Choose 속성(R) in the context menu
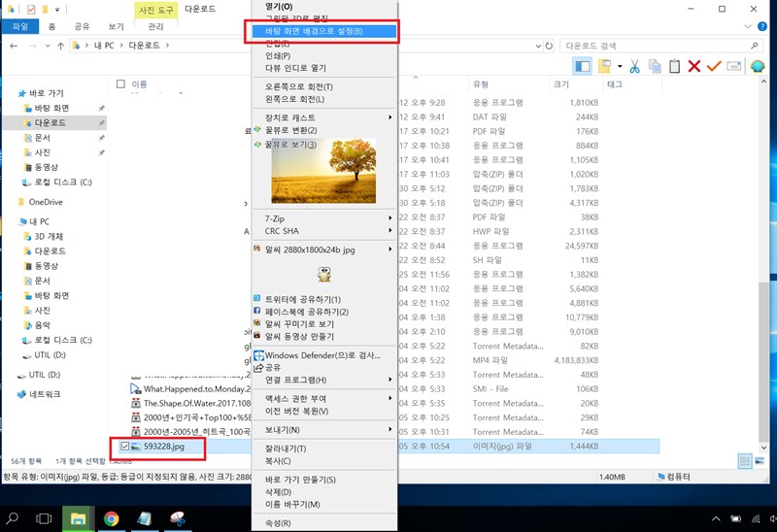777x532 pixels. point(324,523)
